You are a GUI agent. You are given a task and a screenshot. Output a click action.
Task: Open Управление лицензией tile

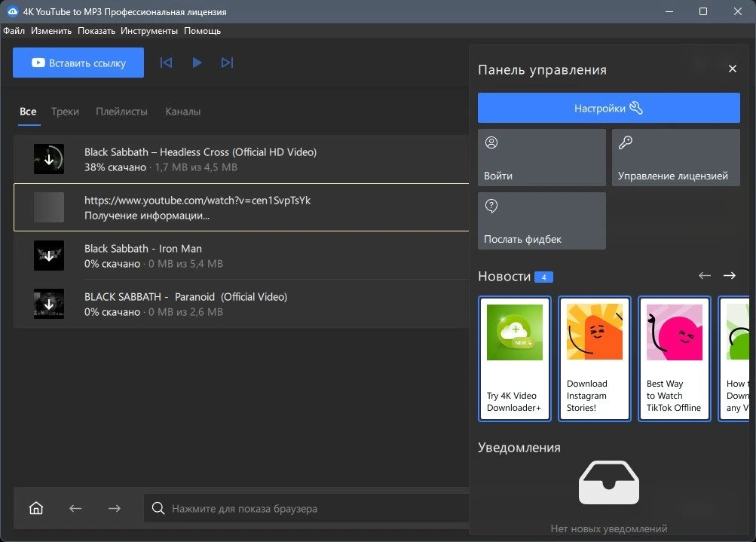(675, 158)
